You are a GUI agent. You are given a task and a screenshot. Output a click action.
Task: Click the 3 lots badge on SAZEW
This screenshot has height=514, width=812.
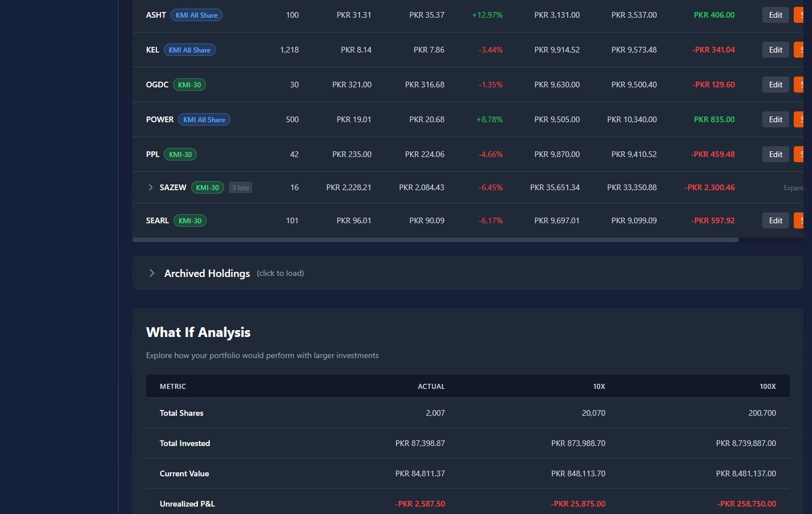pyautogui.click(x=240, y=187)
